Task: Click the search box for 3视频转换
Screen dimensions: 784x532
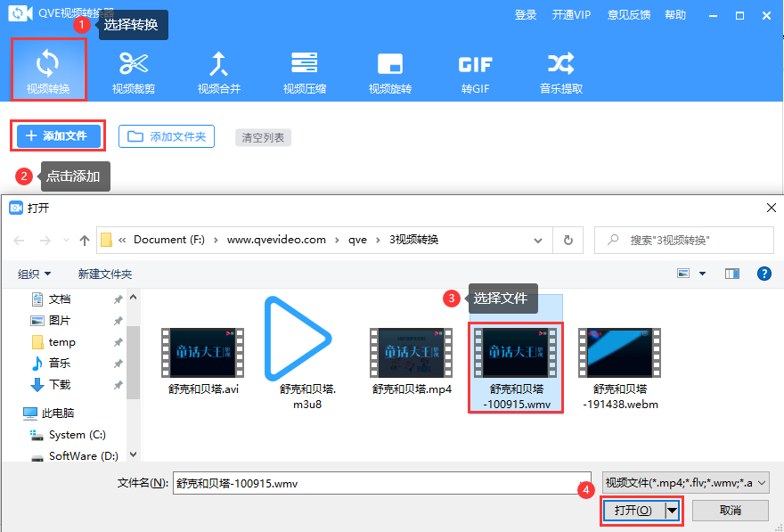Action: pos(684,241)
